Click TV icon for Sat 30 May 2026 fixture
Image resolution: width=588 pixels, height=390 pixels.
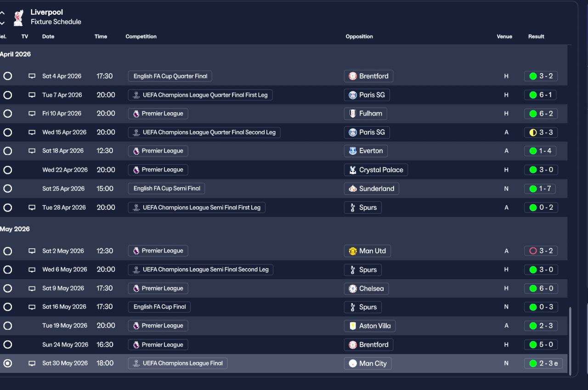click(x=32, y=363)
